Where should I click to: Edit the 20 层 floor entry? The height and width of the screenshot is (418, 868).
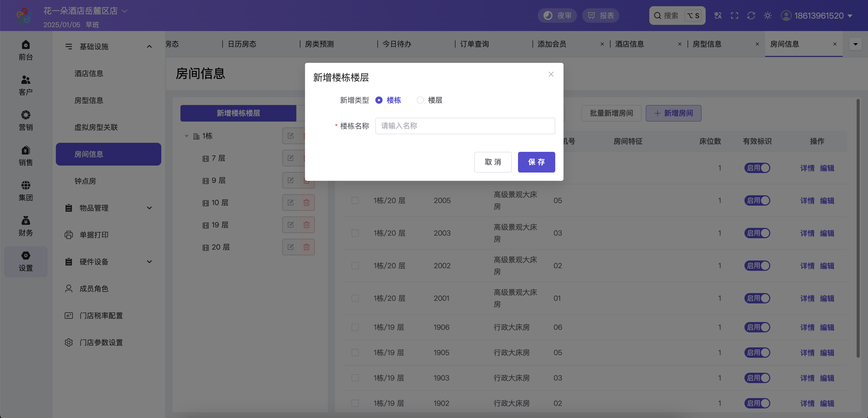pos(291,247)
